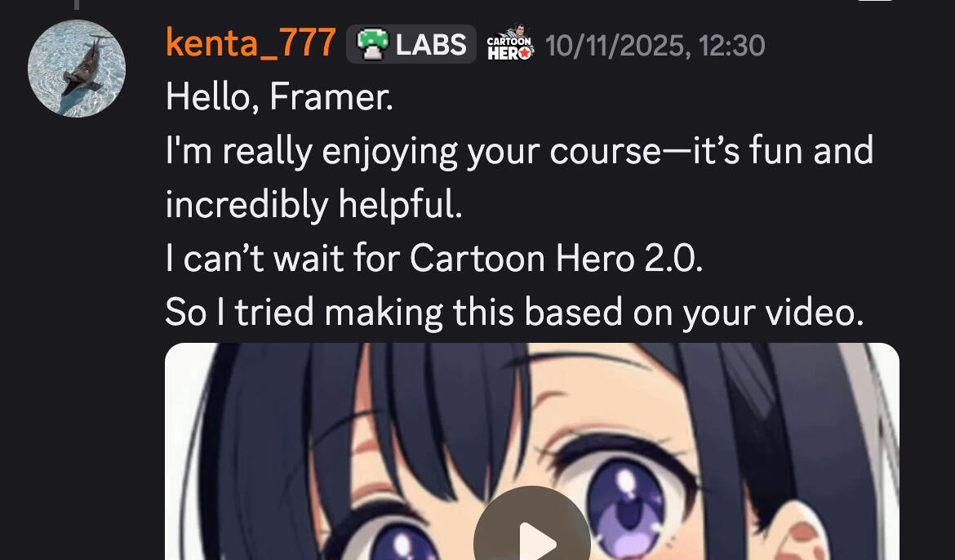The image size is (955, 560).
Task: Click the character's left eye beside play button
Action: (402, 542)
